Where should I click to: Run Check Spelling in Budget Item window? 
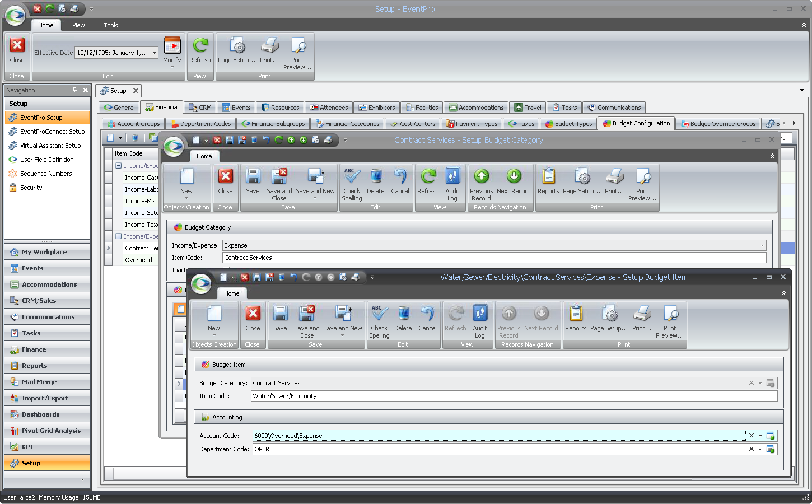(x=379, y=322)
